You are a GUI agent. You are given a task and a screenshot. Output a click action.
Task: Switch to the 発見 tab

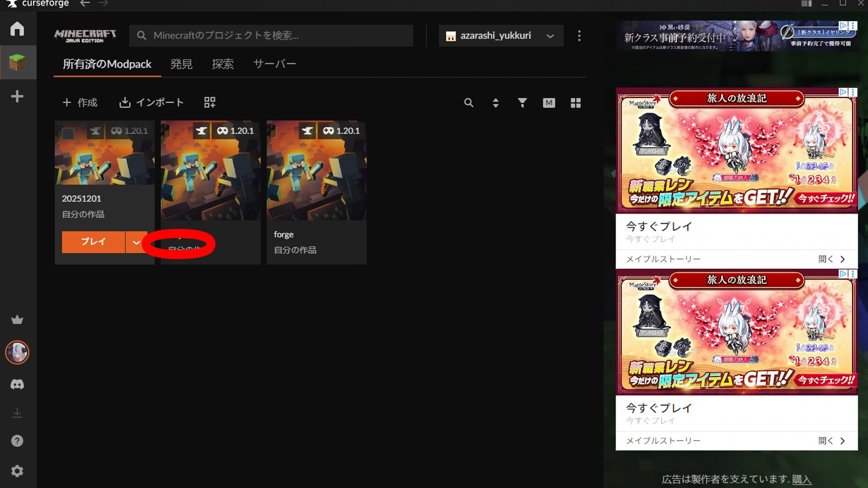click(x=181, y=64)
